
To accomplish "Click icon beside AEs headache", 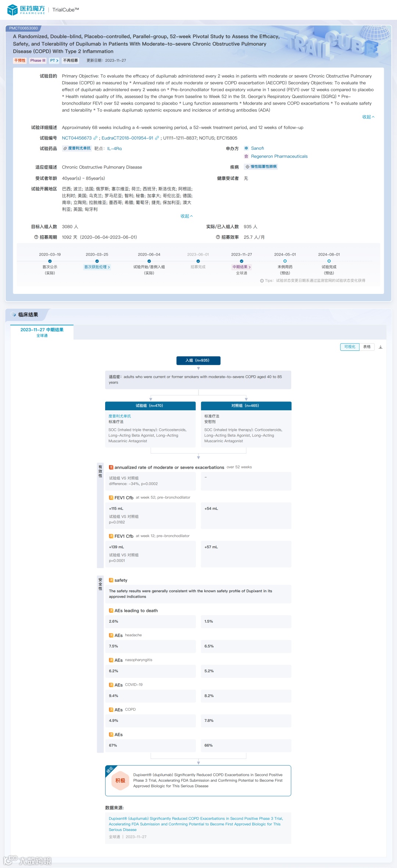I will tap(111, 635).
